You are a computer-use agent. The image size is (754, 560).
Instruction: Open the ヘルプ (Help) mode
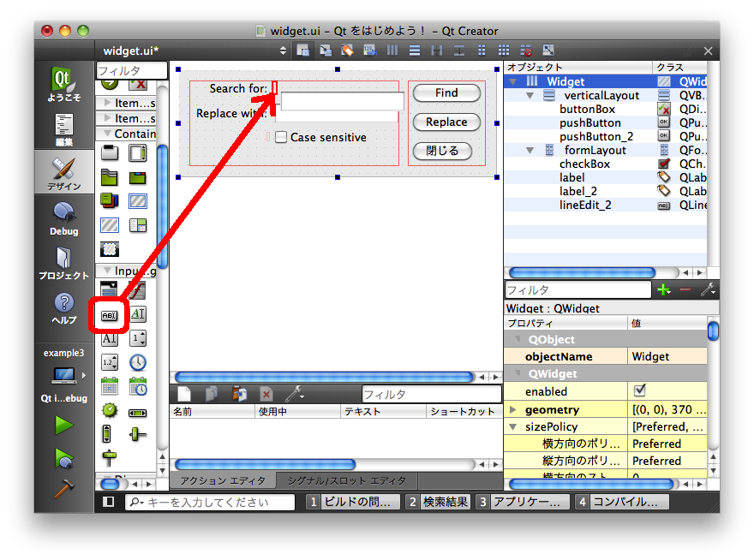pyautogui.click(x=63, y=307)
